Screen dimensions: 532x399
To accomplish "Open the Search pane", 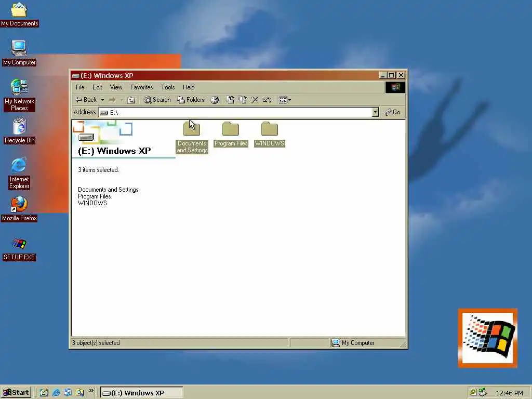I will tap(157, 100).
